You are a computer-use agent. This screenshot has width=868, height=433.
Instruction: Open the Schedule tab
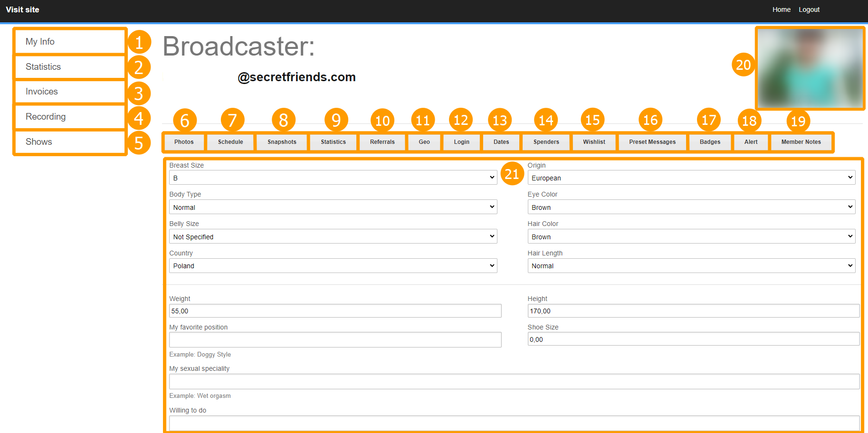pos(230,142)
